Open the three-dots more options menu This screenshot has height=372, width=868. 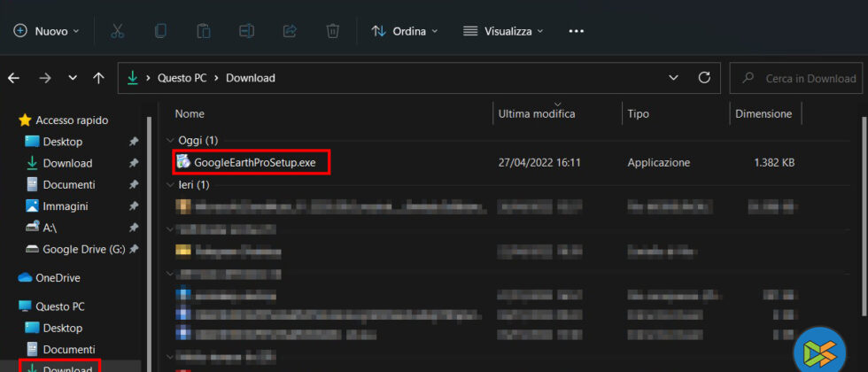point(577,31)
